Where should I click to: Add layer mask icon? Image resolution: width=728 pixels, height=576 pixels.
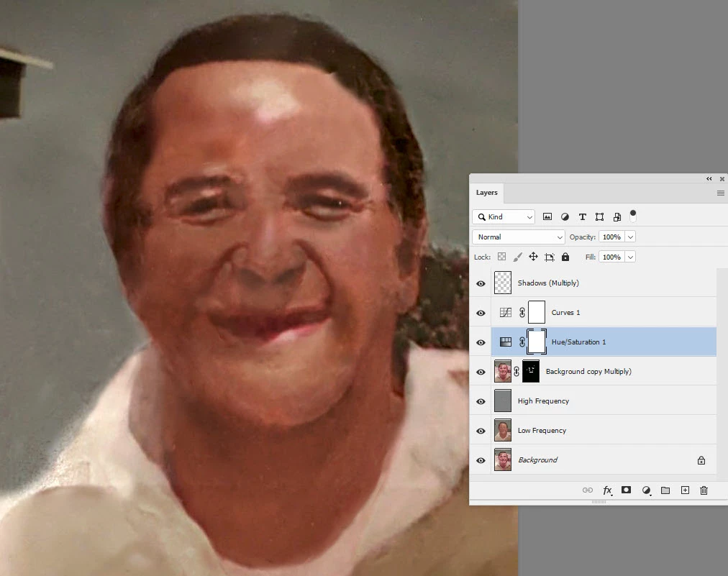[627, 490]
